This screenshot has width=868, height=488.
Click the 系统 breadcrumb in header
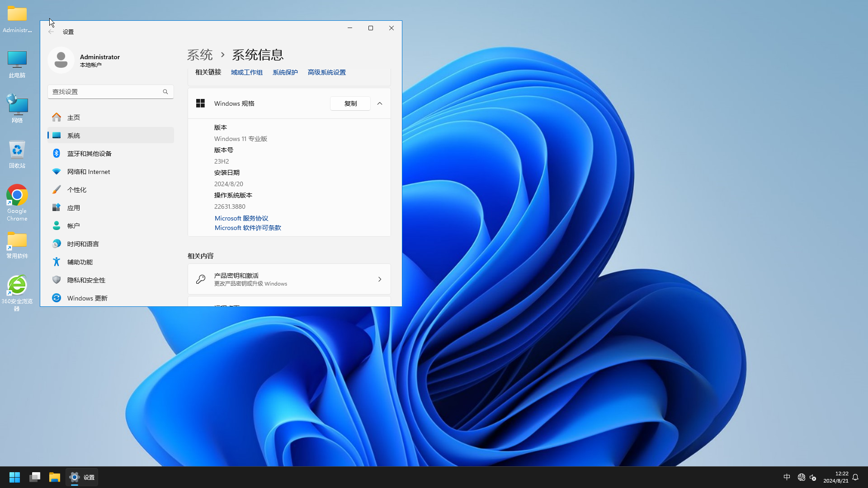(x=200, y=55)
